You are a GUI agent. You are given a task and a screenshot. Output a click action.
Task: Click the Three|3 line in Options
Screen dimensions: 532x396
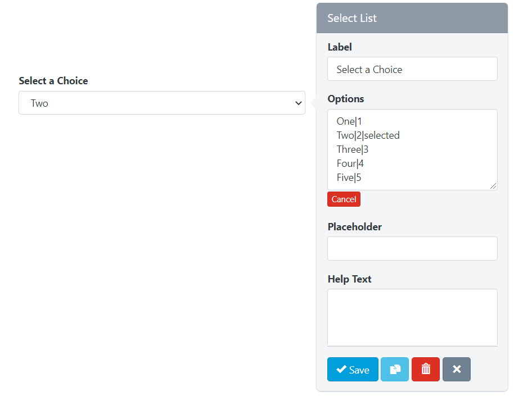point(353,149)
